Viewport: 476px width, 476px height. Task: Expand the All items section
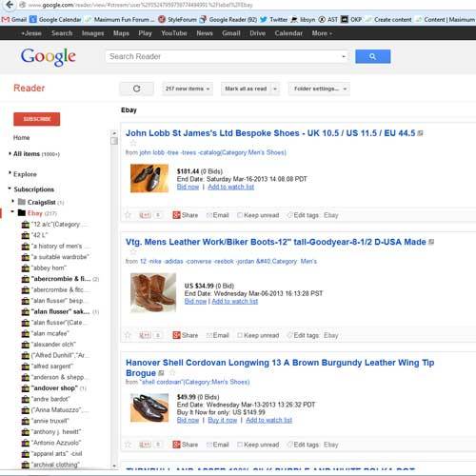tap(10, 153)
